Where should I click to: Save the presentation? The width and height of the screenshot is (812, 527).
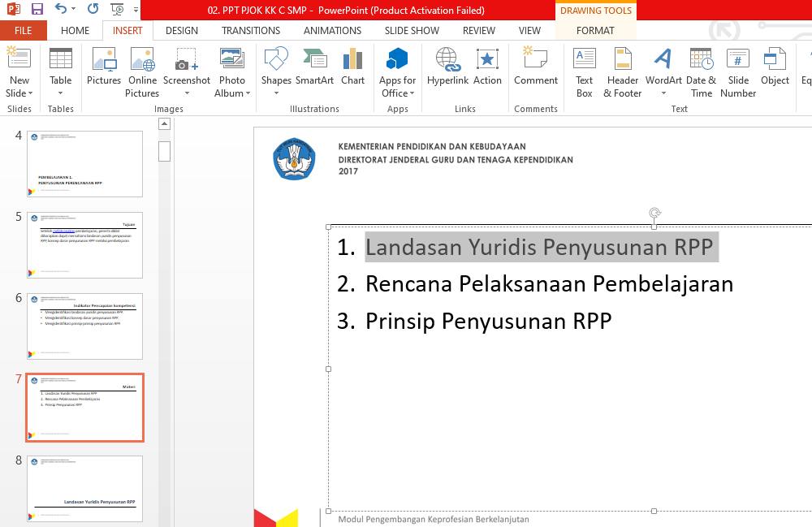click(36, 8)
